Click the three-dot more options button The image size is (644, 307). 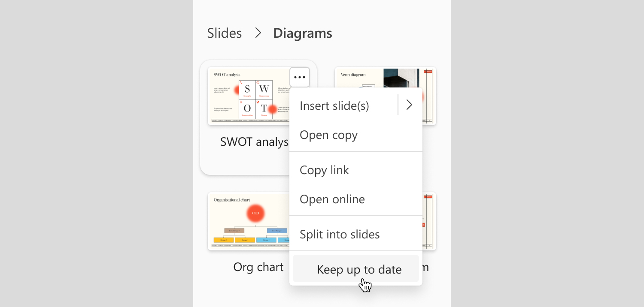[x=300, y=77]
